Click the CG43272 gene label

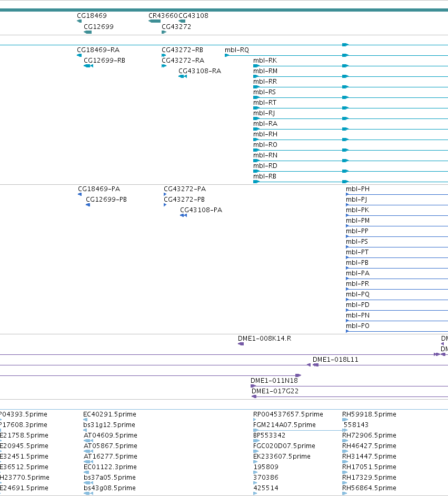176,26
